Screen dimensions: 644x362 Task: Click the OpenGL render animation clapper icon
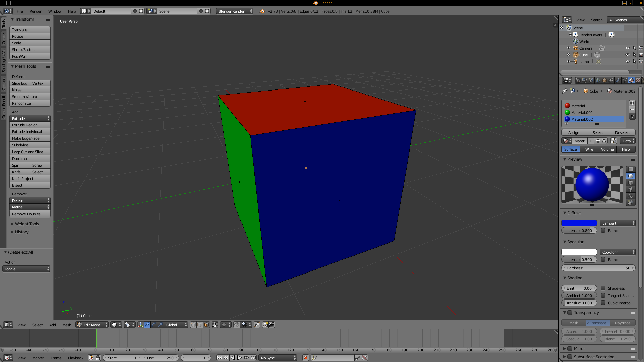[x=272, y=325]
